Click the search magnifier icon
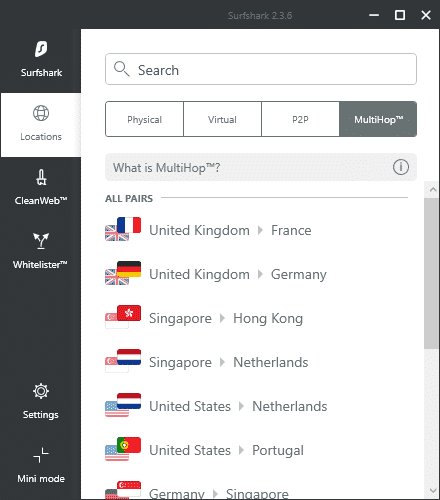 pyautogui.click(x=121, y=69)
